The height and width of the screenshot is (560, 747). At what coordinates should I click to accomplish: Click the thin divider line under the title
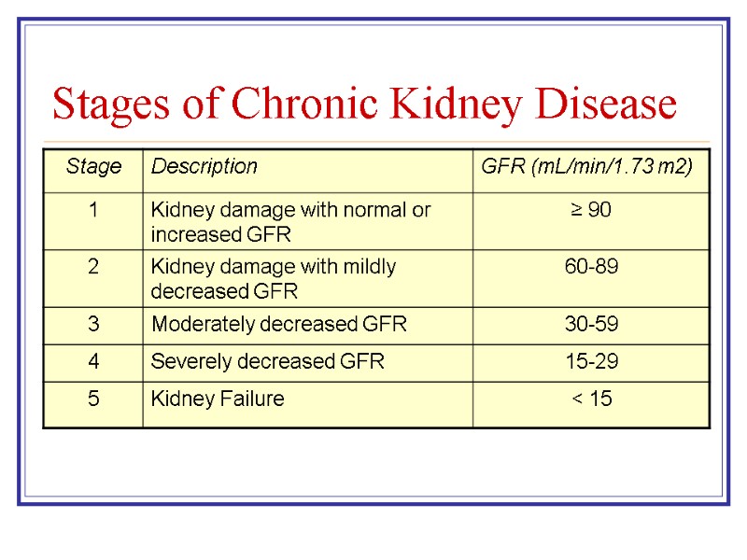click(x=373, y=142)
